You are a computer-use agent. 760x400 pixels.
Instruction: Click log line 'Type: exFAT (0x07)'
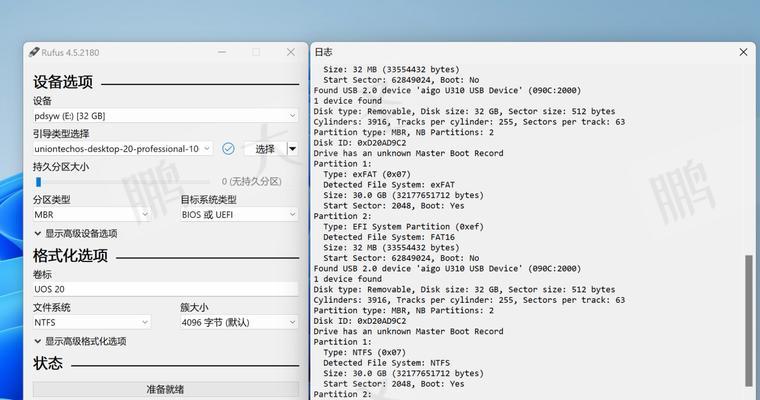pyautogui.click(x=367, y=174)
